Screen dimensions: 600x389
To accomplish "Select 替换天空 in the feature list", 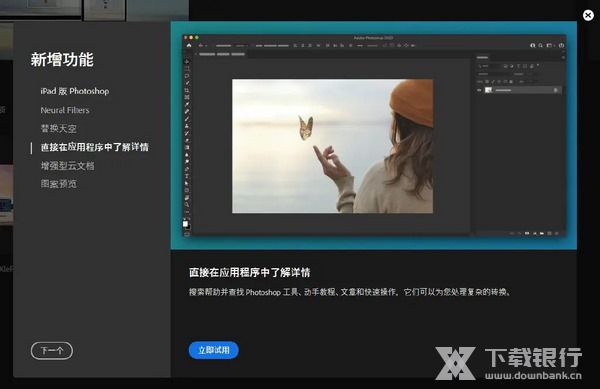I will click(x=59, y=129).
